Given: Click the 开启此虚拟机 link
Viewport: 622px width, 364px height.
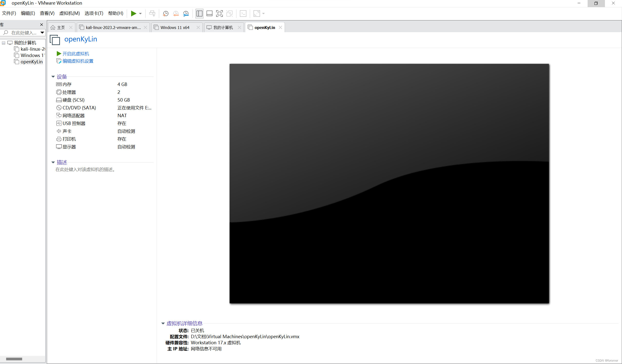Looking at the screenshot, I should point(75,54).
